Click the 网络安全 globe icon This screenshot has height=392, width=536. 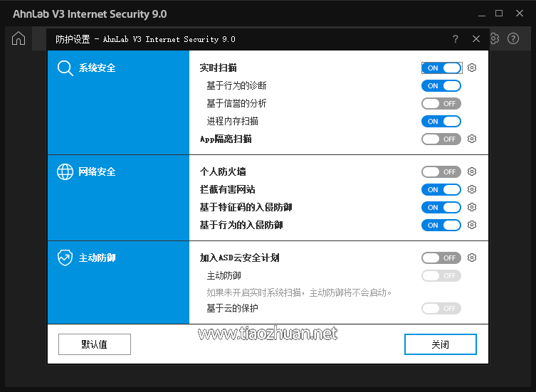click(x=65, y=171)
